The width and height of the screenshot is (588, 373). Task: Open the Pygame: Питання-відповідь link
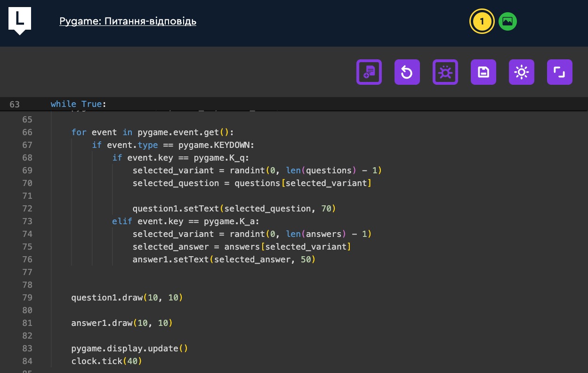click(x=128, y=21)
